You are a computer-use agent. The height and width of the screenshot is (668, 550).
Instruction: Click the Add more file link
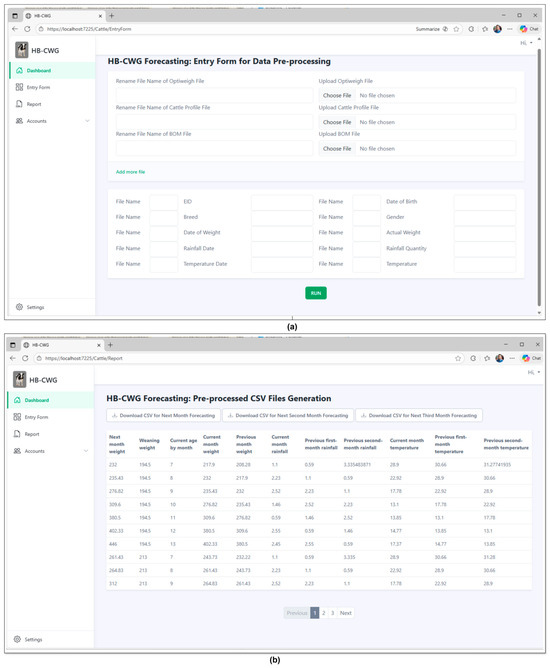coord(130,172)
